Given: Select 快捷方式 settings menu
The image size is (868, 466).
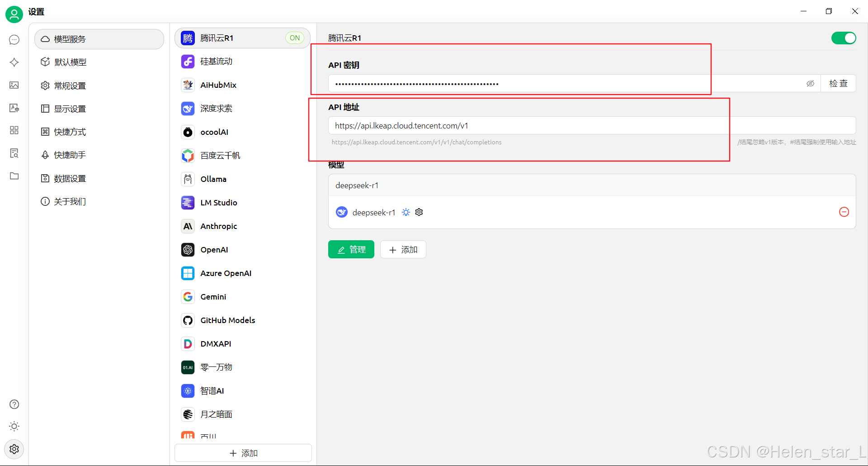Looking at the screenshot, I should (x=99, y=132).
